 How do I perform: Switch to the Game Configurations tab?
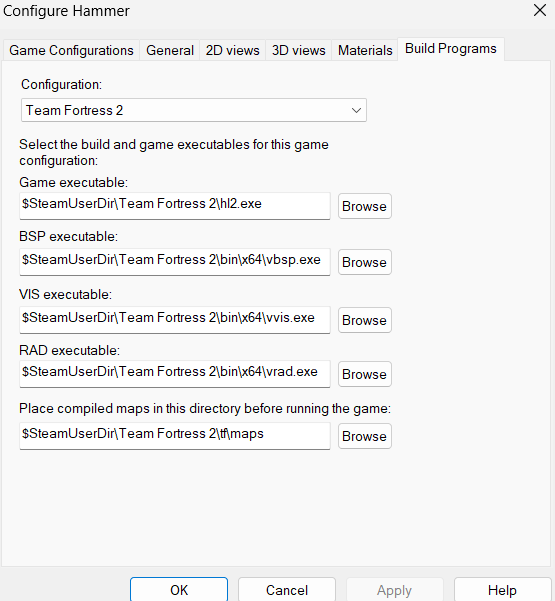pyautogui.click(x=71, y=50)
